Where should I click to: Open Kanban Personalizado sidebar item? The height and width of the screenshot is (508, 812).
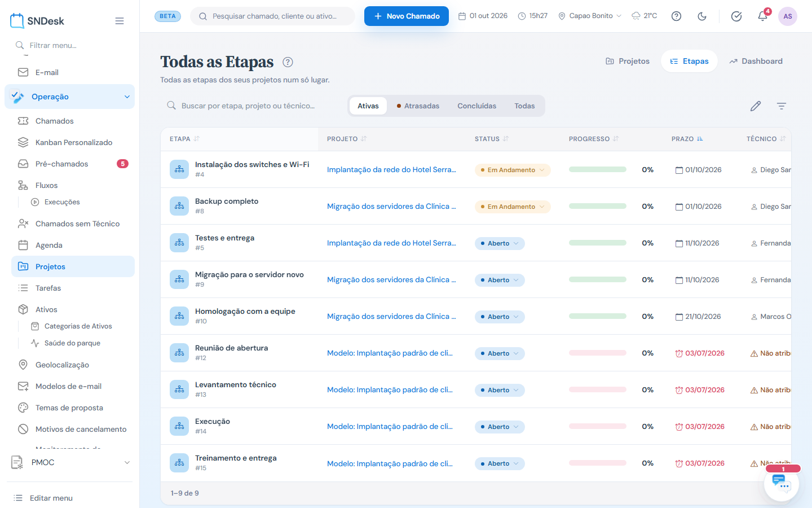point(73,142)
